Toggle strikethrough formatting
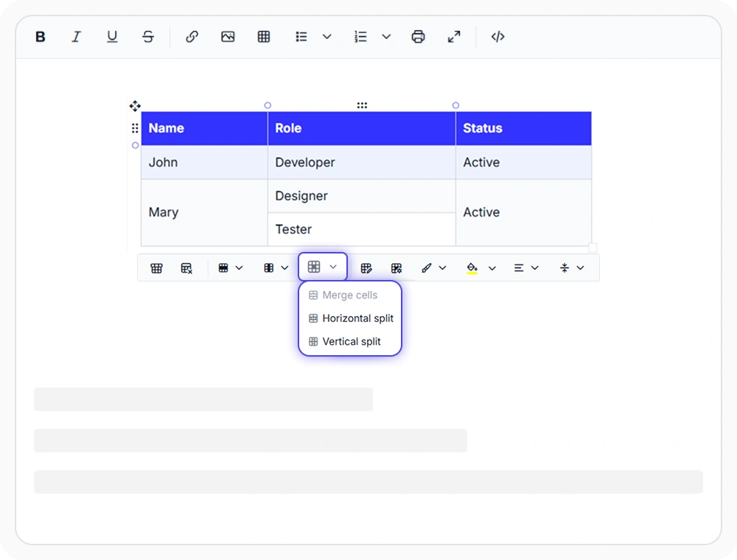Screen dimensions: 737x560 click(148, 37)
